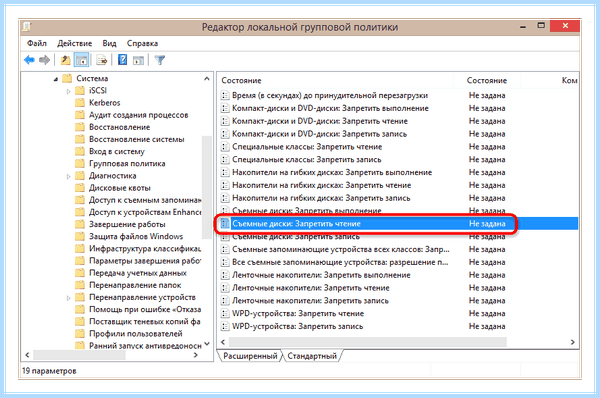
Task: Sort by the second Состояние column header
Action: click(486, 80)
